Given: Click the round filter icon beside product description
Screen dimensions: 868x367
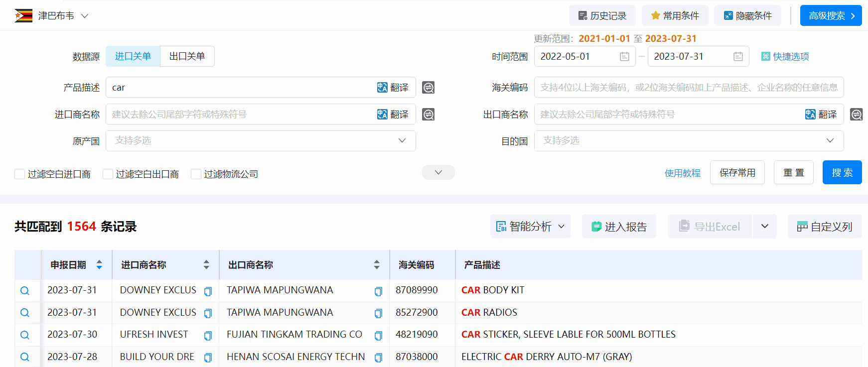Looking at the screenshot, I should 428,88.
